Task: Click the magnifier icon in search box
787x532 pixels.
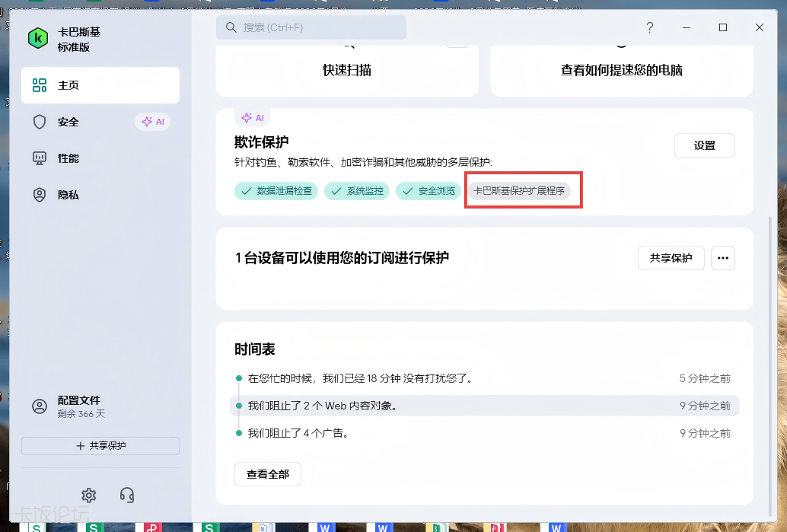Action: tap(231, 27)
